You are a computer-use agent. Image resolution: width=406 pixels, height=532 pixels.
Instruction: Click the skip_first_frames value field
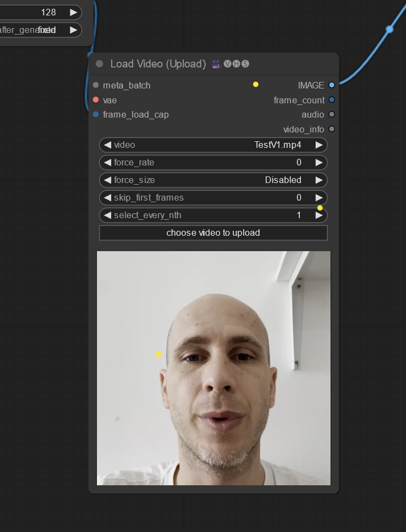(x=213, y=198)
